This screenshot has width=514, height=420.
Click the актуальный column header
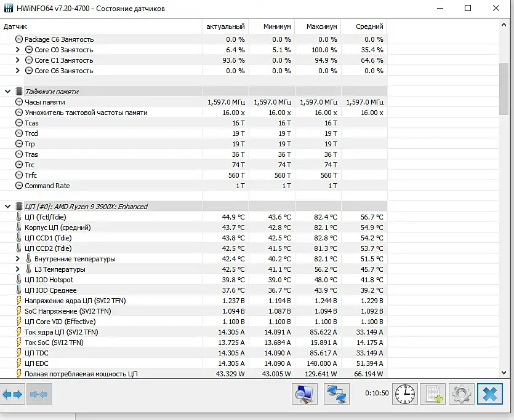pyautogui.click(x=225, y=26)
